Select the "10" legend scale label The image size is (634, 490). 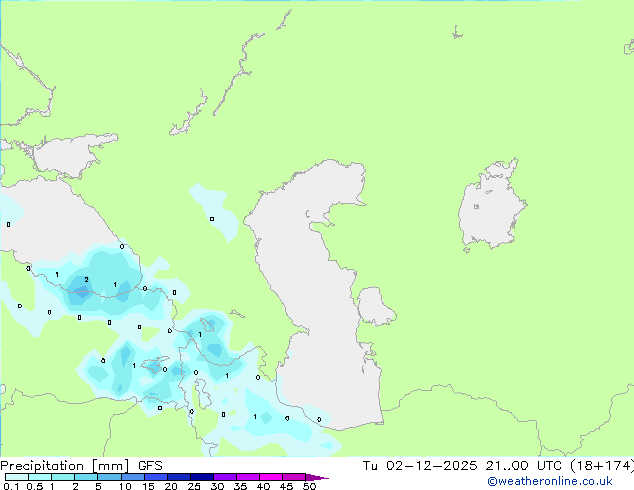tap(125, 486)
